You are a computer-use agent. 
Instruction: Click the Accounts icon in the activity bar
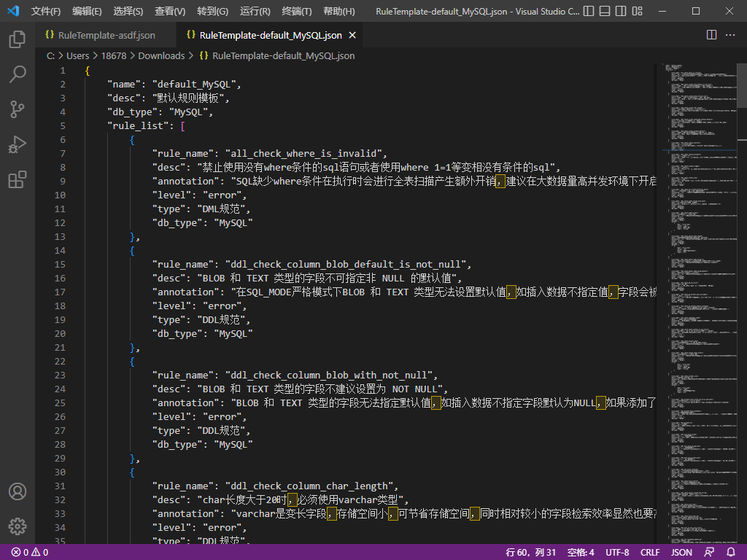(18, 491)
